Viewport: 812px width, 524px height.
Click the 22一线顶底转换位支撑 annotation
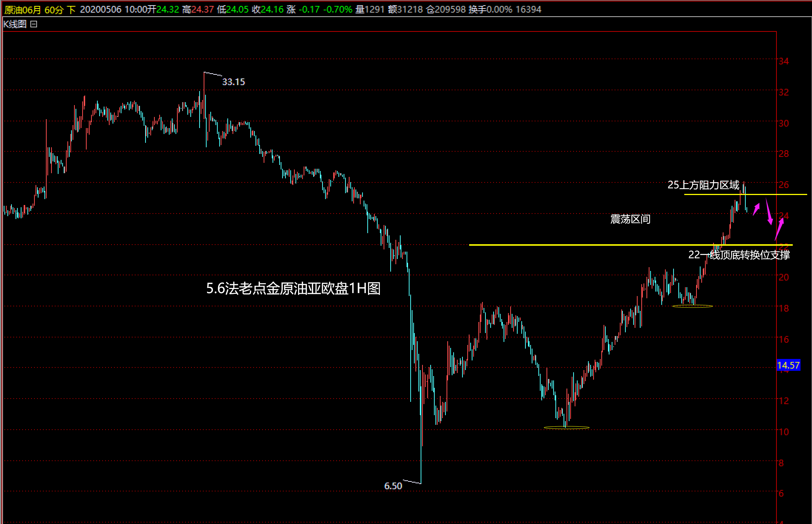point(739,255)
